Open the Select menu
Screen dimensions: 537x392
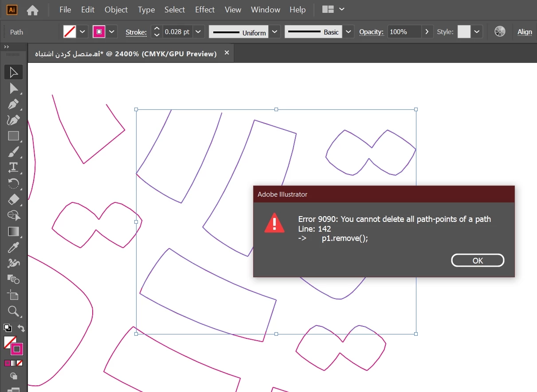(x=175, y=9)
